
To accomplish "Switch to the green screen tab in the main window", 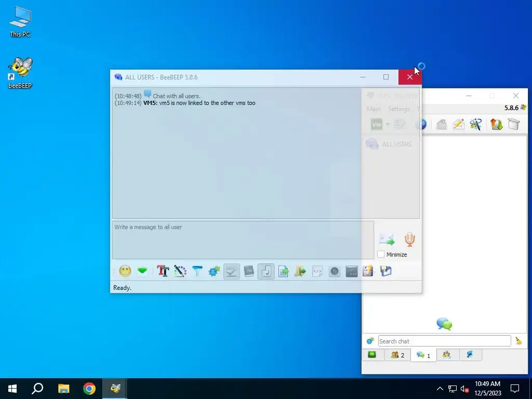I will [372, 355].
